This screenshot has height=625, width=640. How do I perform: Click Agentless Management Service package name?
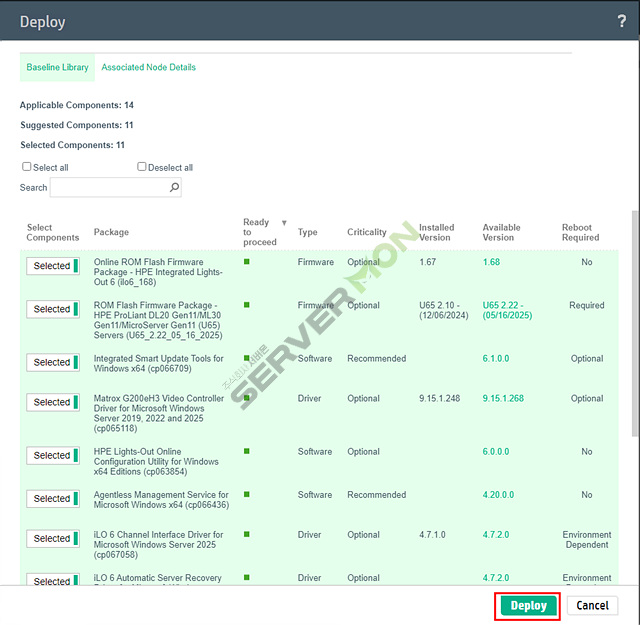point(161,500)
